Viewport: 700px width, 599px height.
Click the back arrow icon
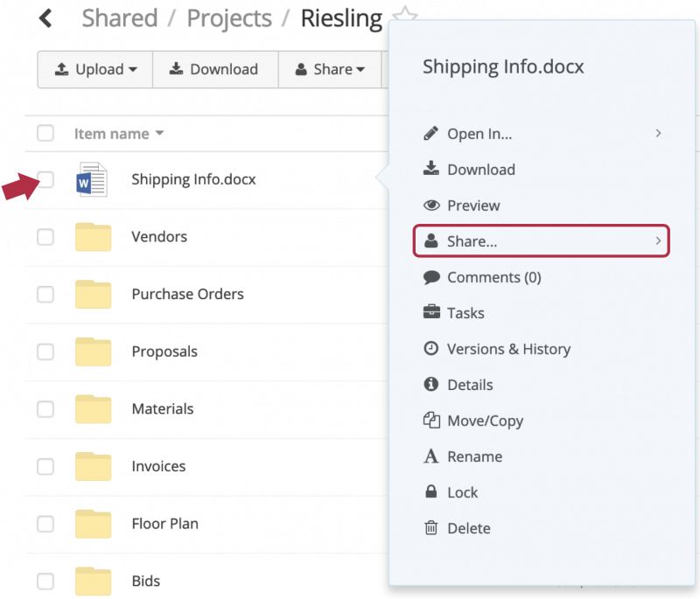click(x=45, y=18)
